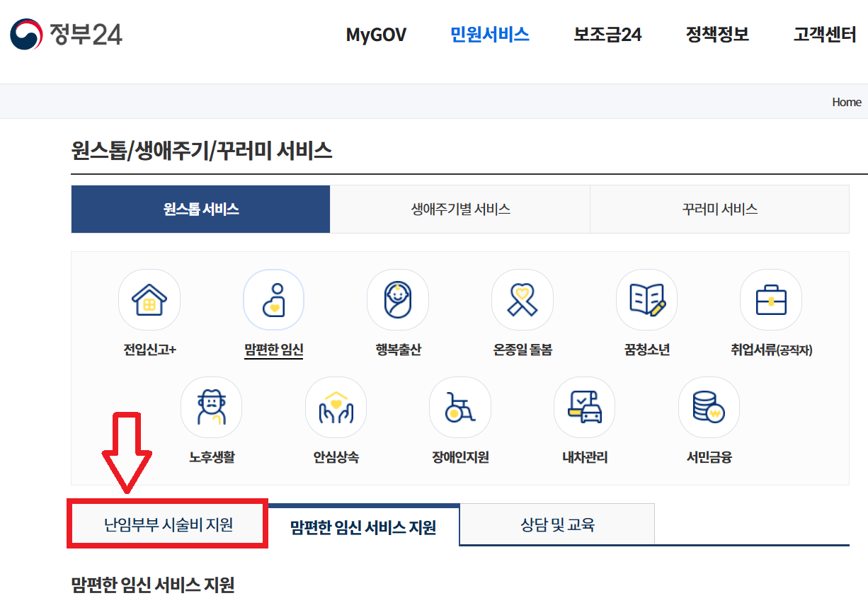The height and width of the screenshot is (603, 868).
Task: Click the 장애인지원 text label
Action: 460,457
